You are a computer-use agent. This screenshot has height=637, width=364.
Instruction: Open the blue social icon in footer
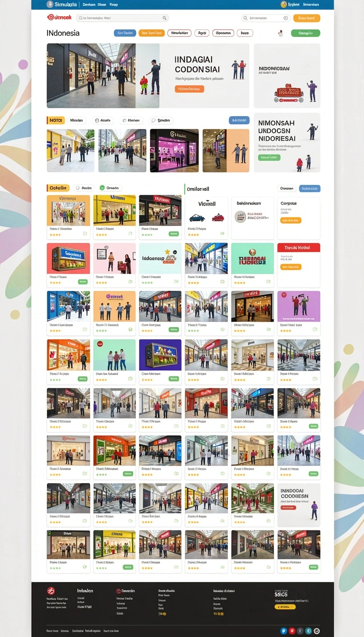283,631
